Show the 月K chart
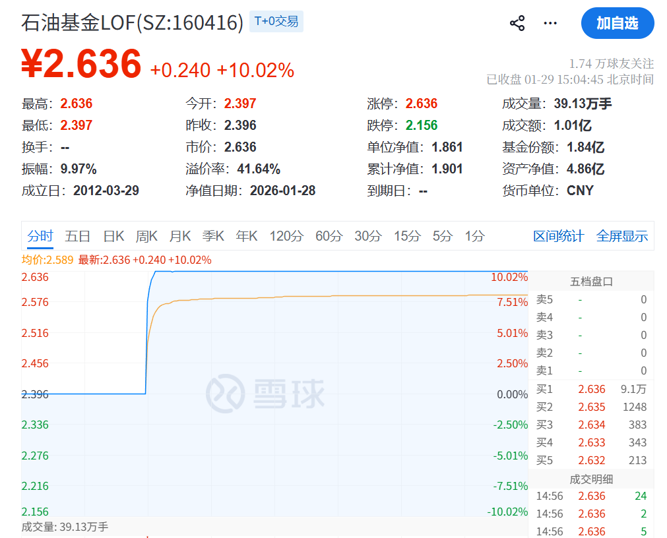This screenshot has width=667, height=538. 180,236
